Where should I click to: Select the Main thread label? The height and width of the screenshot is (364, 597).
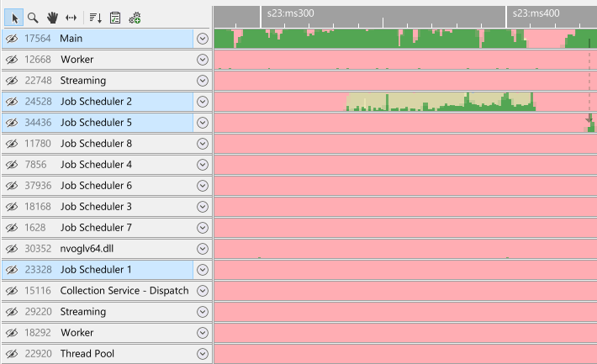pyautogui.click(x=71, y=39)
